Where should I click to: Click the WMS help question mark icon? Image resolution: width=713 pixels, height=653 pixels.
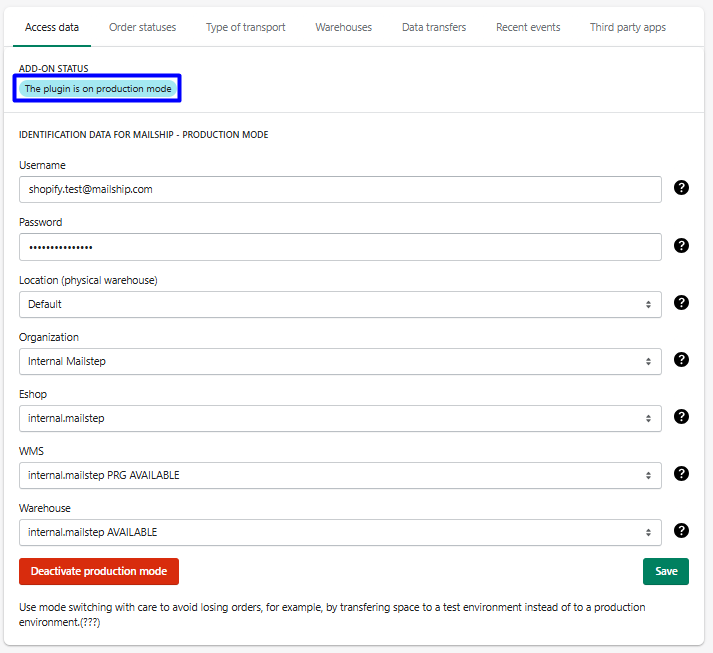click(x=682, y=473)
